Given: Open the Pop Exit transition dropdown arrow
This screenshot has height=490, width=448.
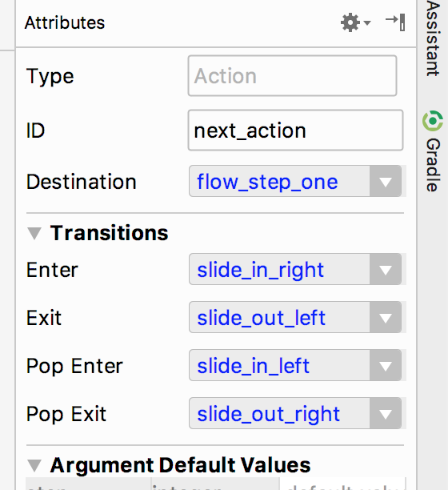Looking at the screenshot, I should coord(386,413).
